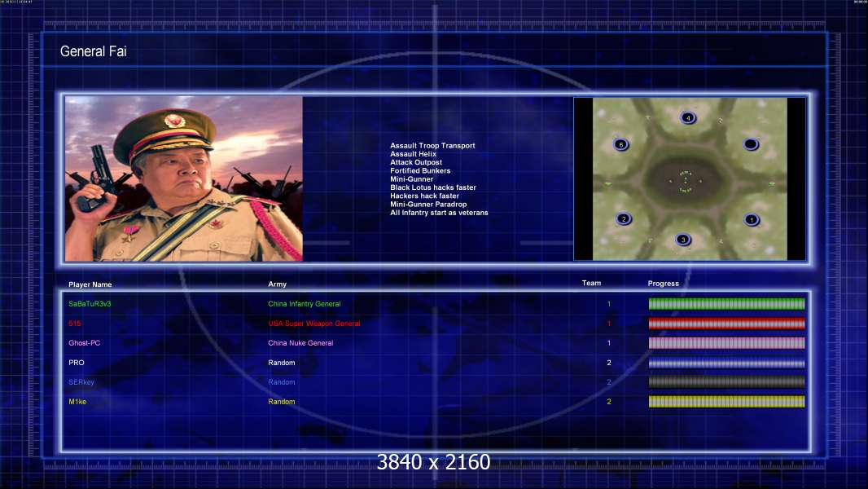The image size is (868, 489).
Task: Click team number for PRO
Action: click(x=609, y=363)
